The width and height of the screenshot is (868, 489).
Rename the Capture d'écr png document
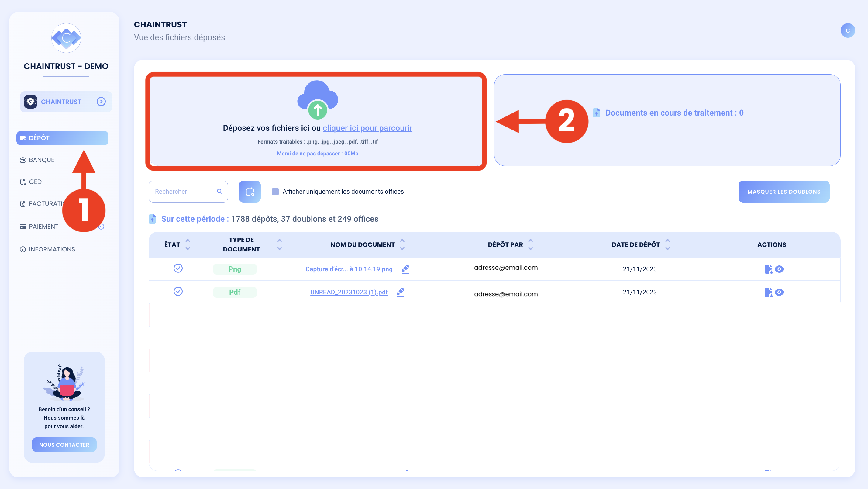405,269
